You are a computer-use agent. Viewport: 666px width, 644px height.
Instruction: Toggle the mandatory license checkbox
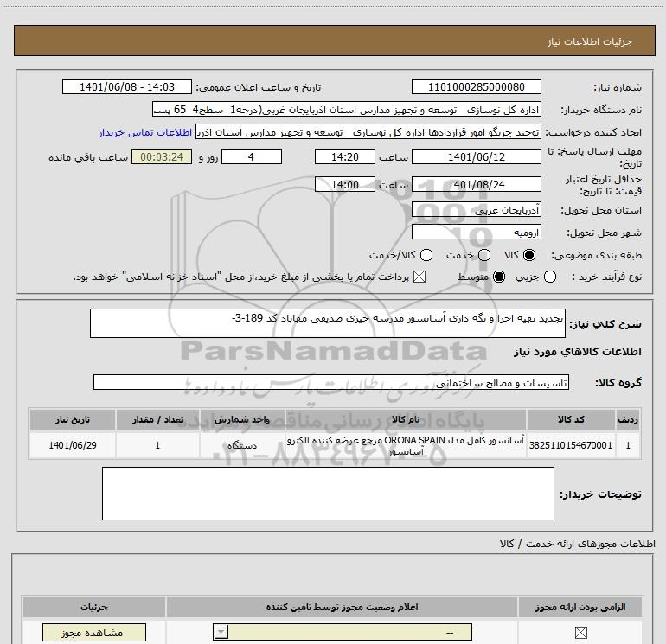coord(580,633)
